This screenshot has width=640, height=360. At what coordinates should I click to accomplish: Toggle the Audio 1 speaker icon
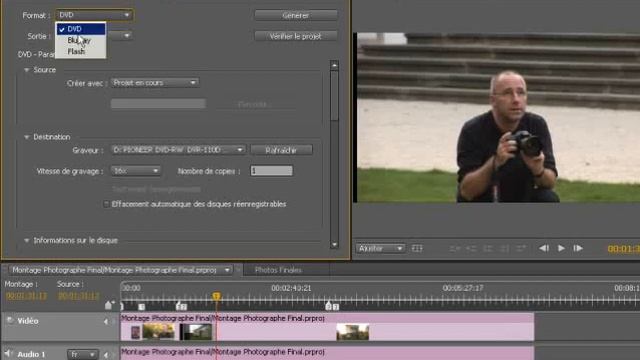pos(8,354)
